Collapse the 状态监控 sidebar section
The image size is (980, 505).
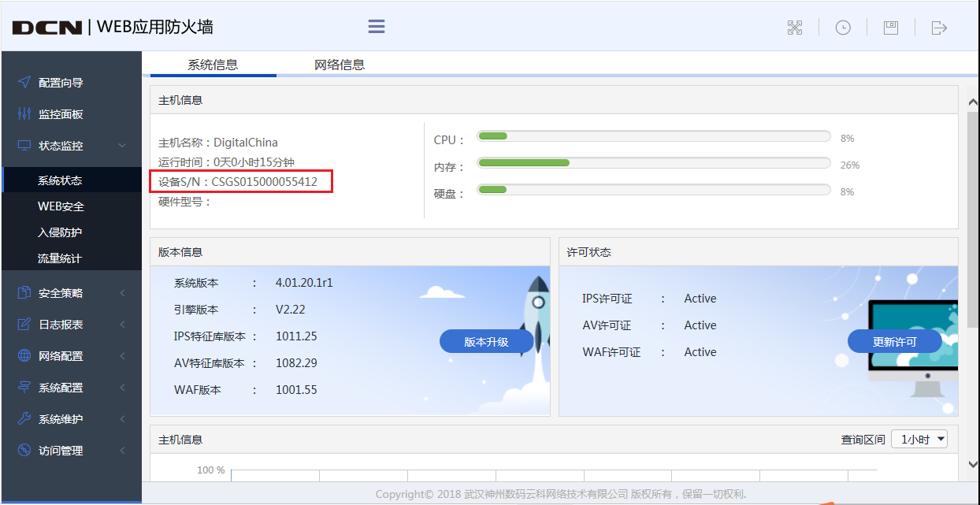[71, 146]
